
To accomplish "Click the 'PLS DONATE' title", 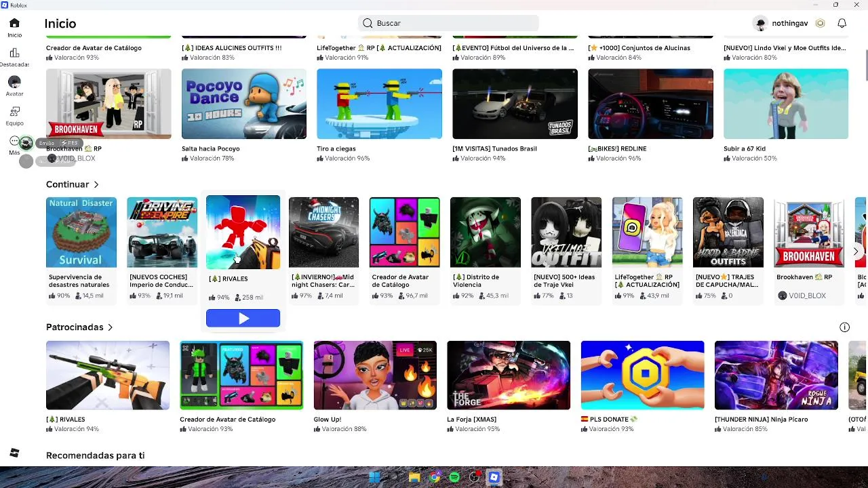I will click(609, 420).
